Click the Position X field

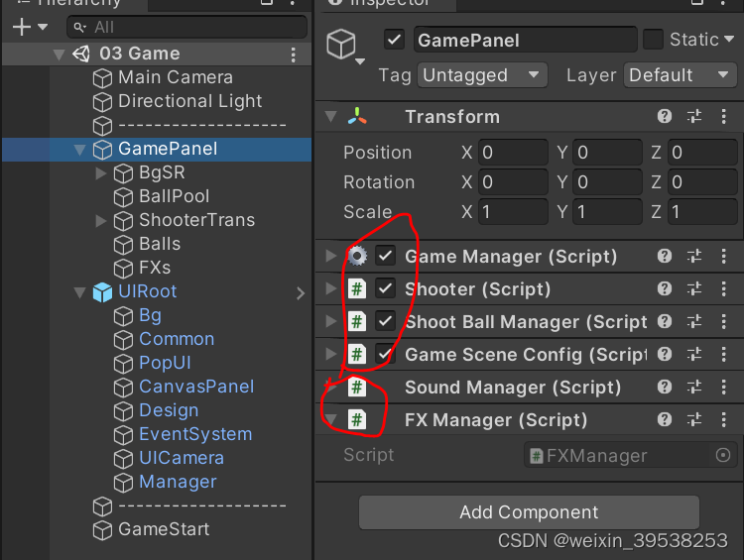click(x=513, y=153)
